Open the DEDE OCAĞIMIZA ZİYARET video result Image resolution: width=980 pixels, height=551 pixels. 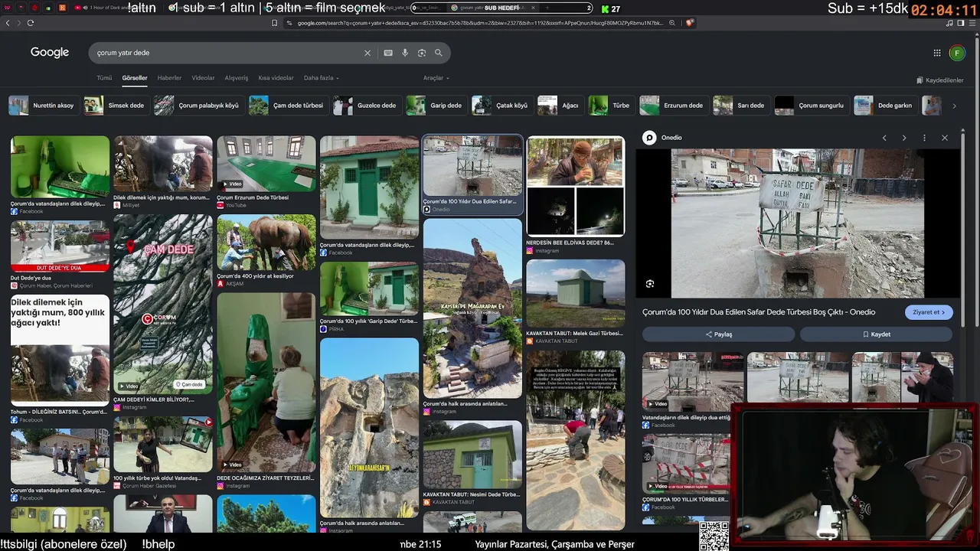tap(266, 382)
